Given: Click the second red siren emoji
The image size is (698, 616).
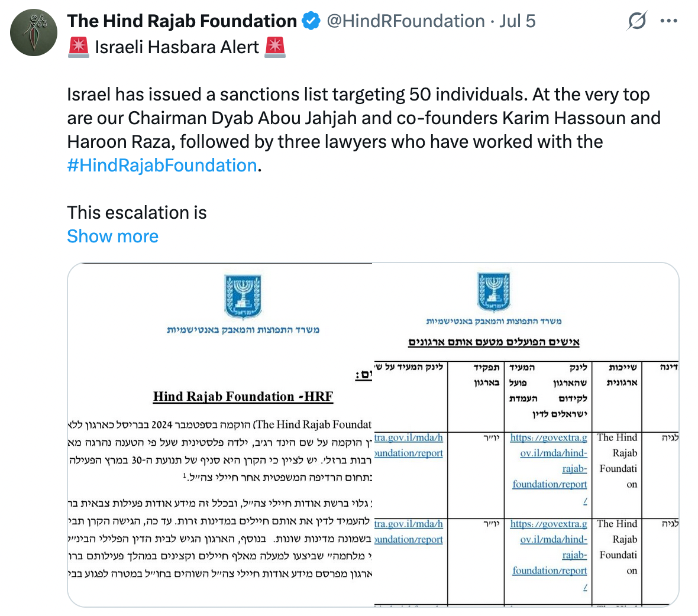Looking at the screenshot, I should click(x=274, y=47).
